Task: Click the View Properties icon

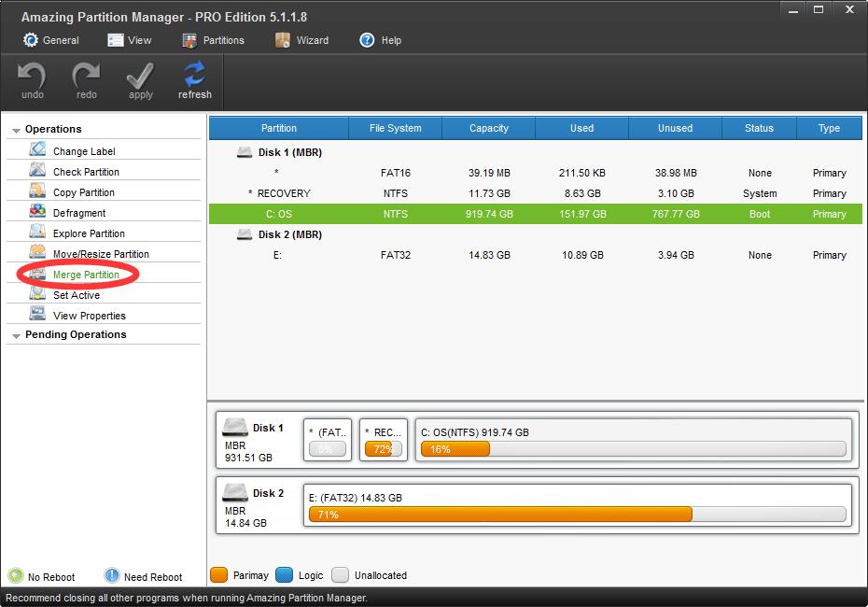Action: point(37,314)
